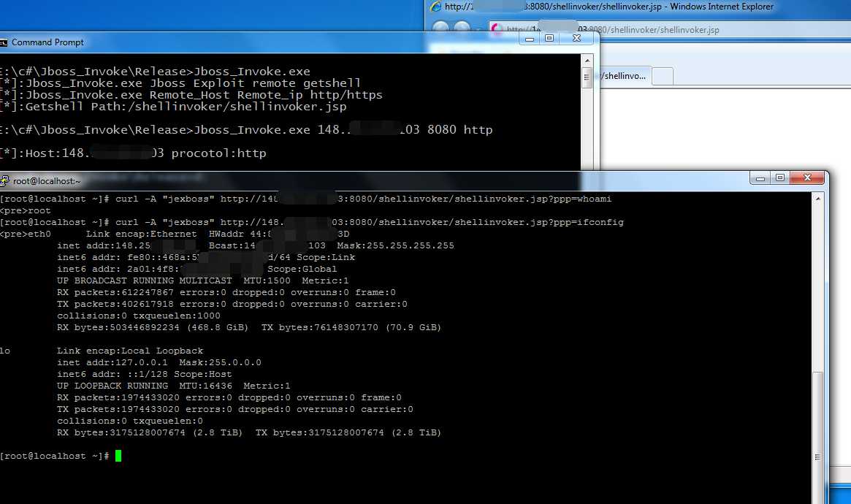This screenshot has height=504, width=851.
Task: Click 'collisions:0 txqueuelen:0' line
Action: pyautogui.click(x=130, y=421)
